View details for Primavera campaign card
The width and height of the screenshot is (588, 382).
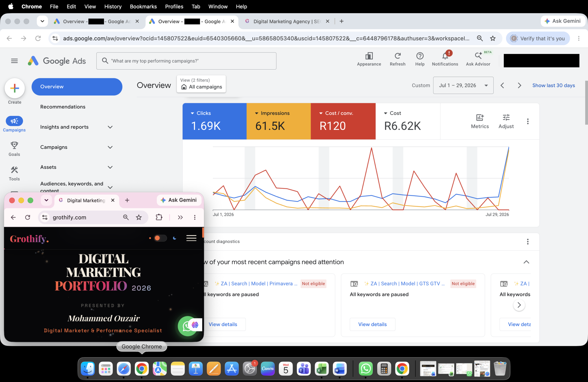(223, 324)
